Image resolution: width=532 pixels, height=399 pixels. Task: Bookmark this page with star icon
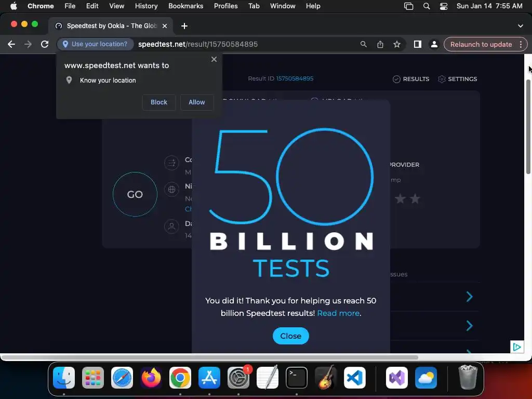point(396,44)
